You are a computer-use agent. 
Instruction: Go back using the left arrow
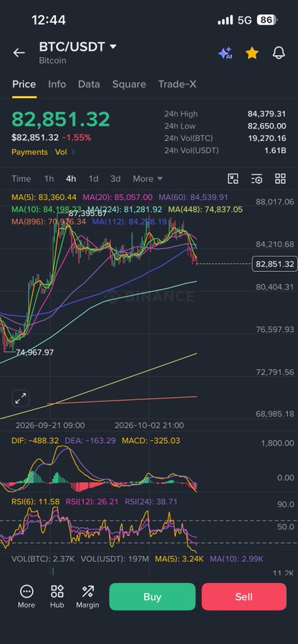coord(19,52)
